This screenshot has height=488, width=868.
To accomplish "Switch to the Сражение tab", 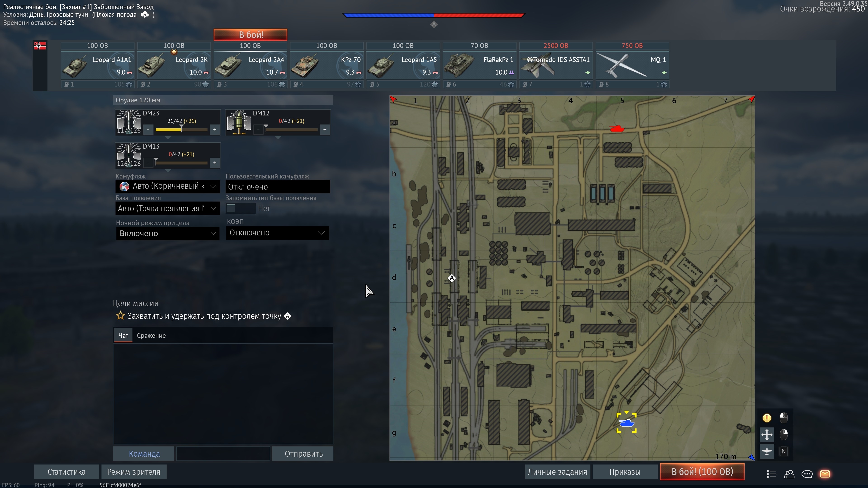I will pyautogui.click(x=151, y=335).
